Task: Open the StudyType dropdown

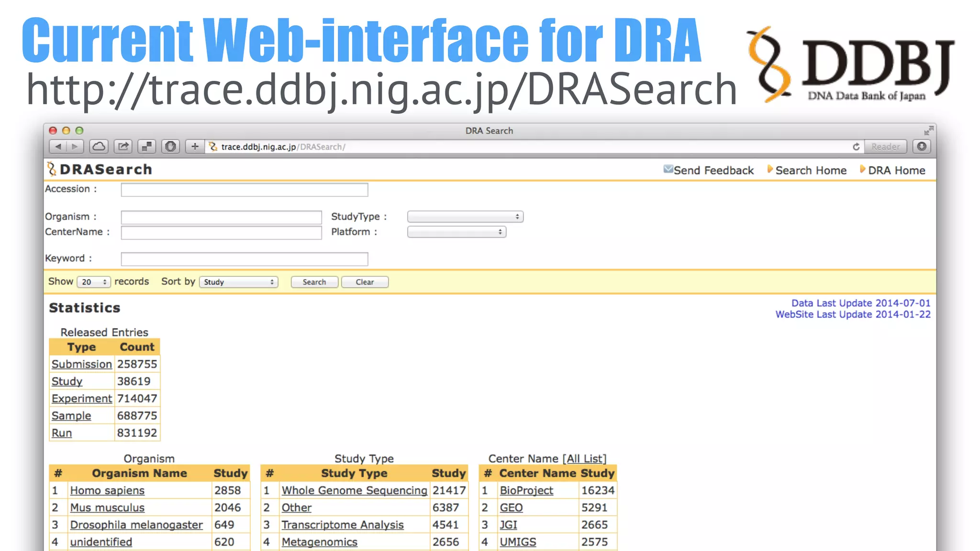Action: [x=465, y=217]
